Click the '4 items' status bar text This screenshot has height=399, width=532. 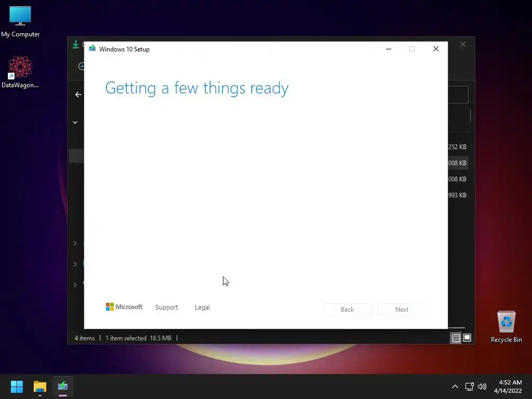coord(85,338)
